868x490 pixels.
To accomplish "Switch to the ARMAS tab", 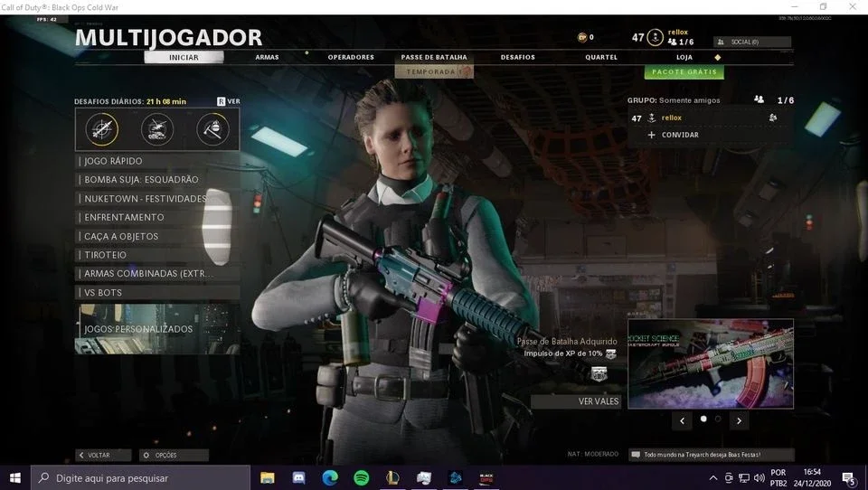I will 267,57.
